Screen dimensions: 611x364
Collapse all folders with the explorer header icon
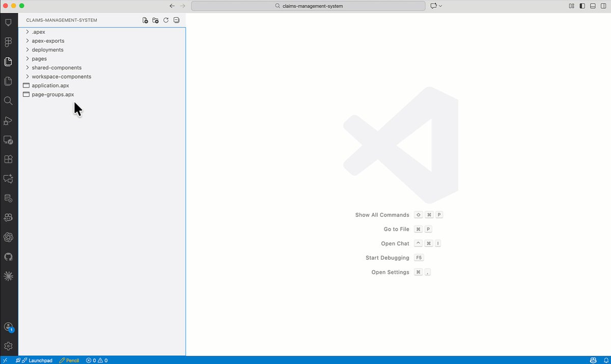[176, 20]
